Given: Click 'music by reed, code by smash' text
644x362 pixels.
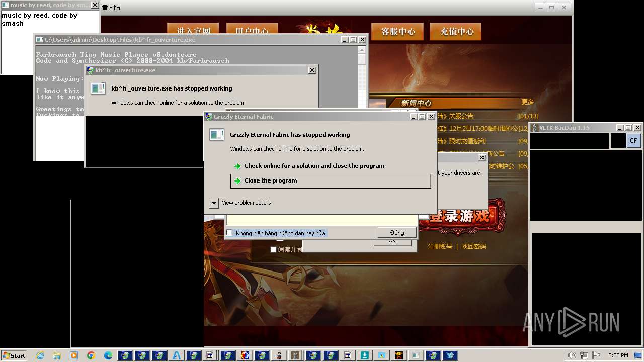Looking at the screenshot, I should click(x=40, y=19).
